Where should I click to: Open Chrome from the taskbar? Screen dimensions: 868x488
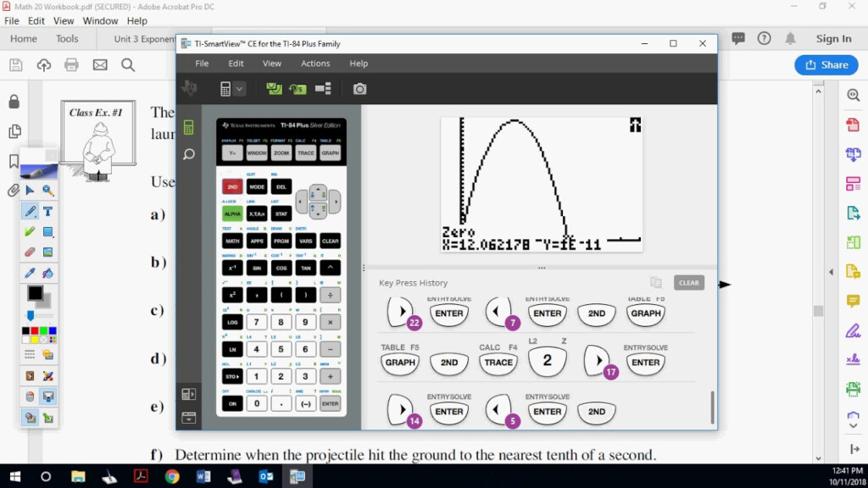click(171, 476)
